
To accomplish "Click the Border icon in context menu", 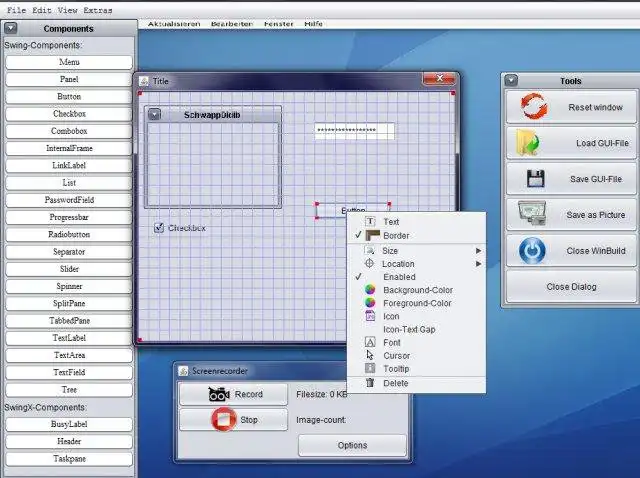I will coord(372,236).
